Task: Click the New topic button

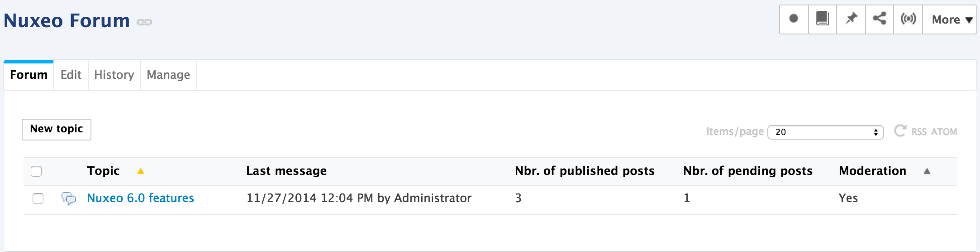Action: [57, 130]
